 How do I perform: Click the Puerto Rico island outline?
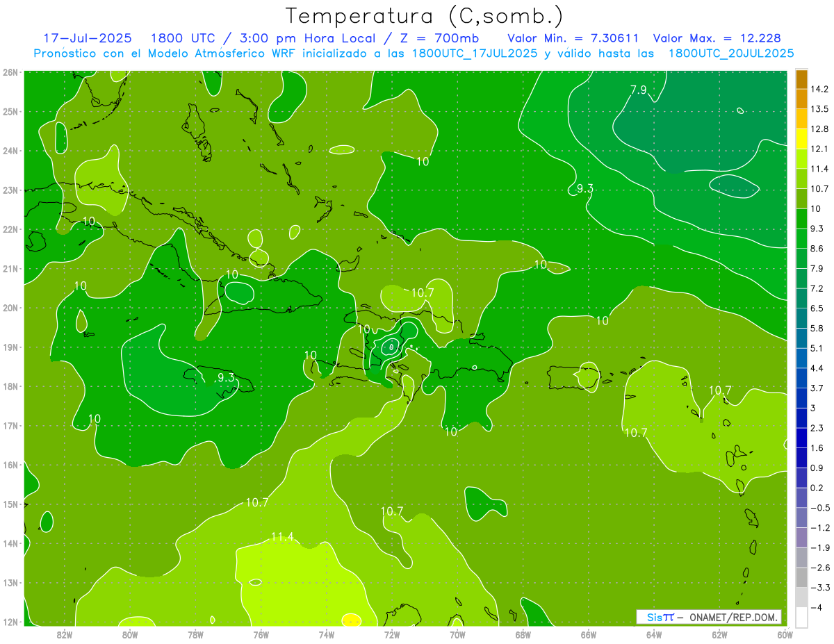[574, 378]
